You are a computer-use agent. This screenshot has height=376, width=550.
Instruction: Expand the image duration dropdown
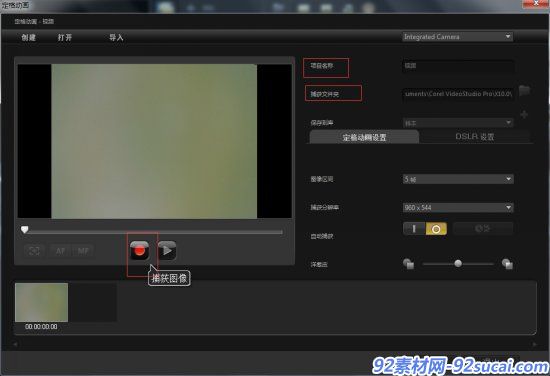pyautogui.click(x=458, y=179)
